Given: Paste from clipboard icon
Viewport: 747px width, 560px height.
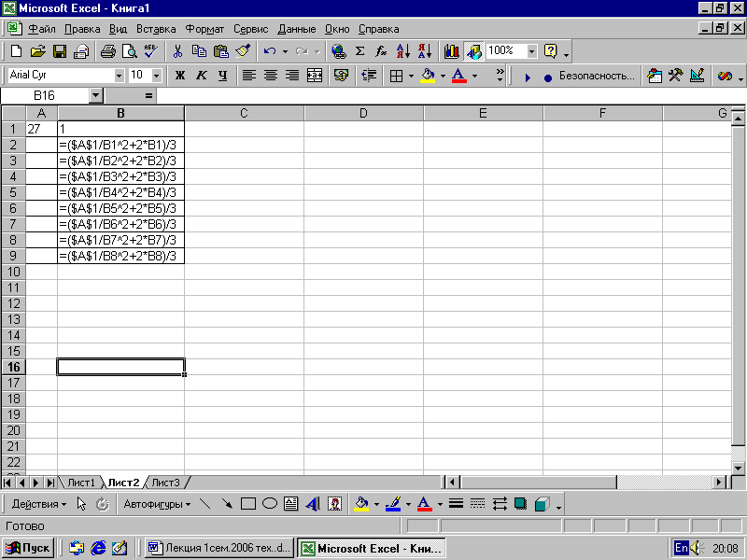Looking at the screenshot, I should coord(220,51).
